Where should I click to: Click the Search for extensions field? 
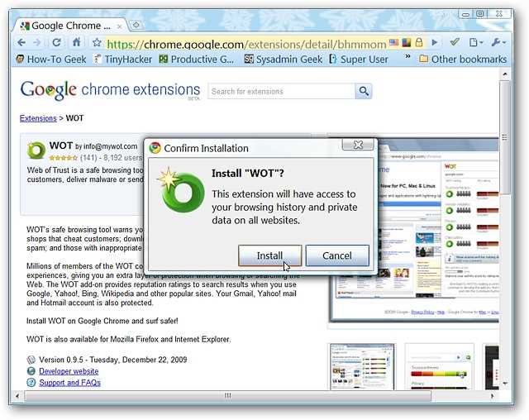coord(281,91)
